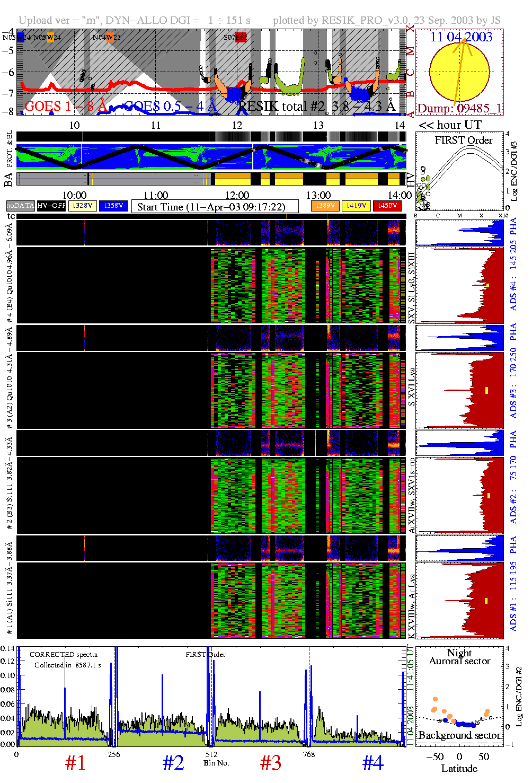Select the blue #2 channel label

click(x=173, y=763)
